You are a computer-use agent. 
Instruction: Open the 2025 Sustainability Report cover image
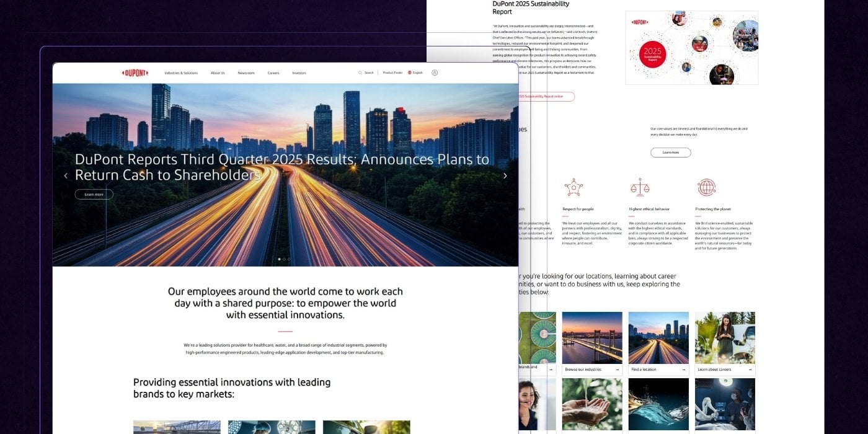coord(691,48)
